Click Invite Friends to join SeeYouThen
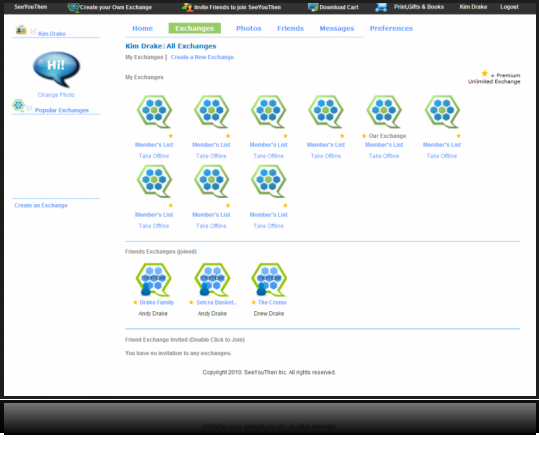The image size is (539, 470). click(x=237, y=7)
